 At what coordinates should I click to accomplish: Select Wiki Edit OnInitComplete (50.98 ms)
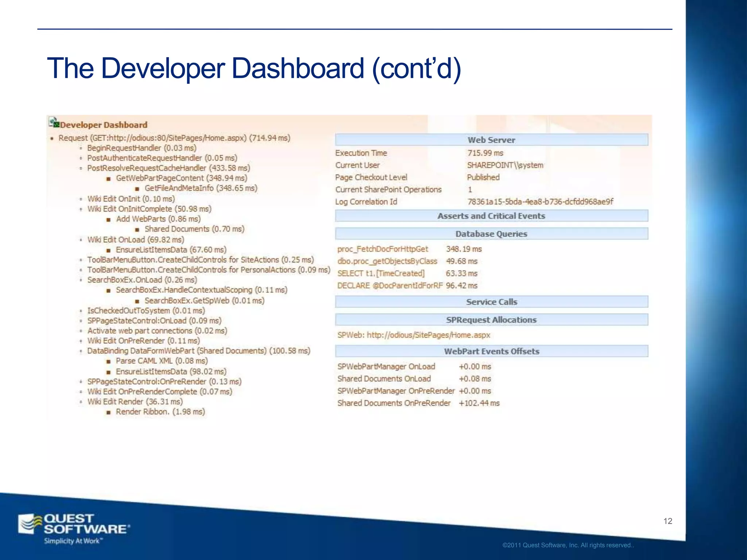(149, 209)
